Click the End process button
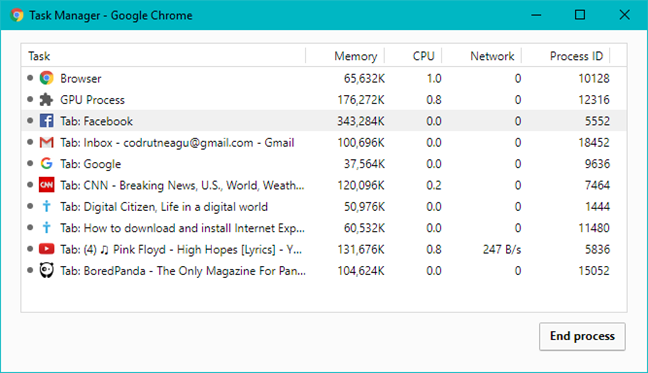The width and height of the screenshot is (648, 373). 582,336
